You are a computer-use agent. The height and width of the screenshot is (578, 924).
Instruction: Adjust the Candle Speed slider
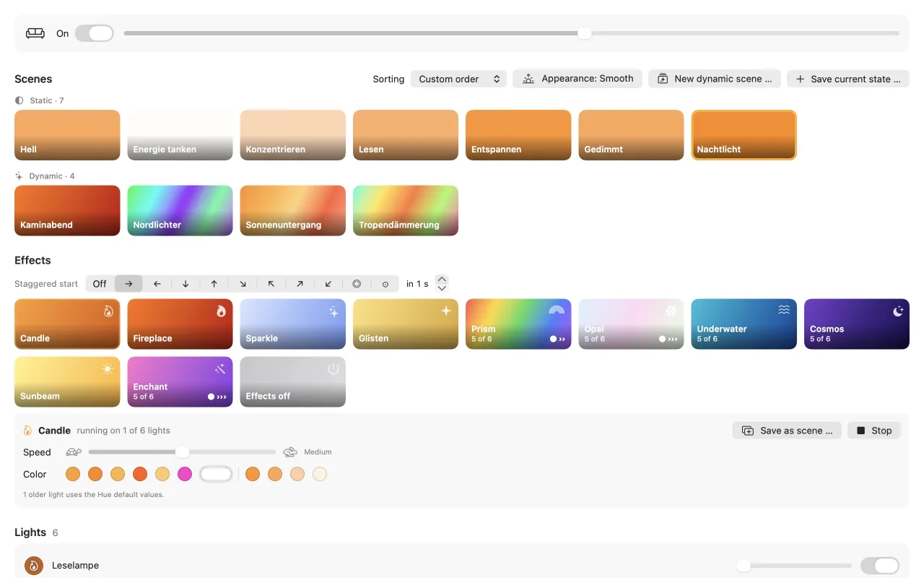(x=182, y=452)
